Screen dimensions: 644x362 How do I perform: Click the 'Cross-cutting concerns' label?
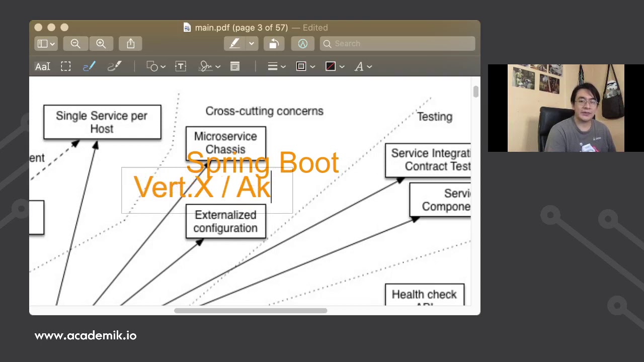click(x=264, y=111)
